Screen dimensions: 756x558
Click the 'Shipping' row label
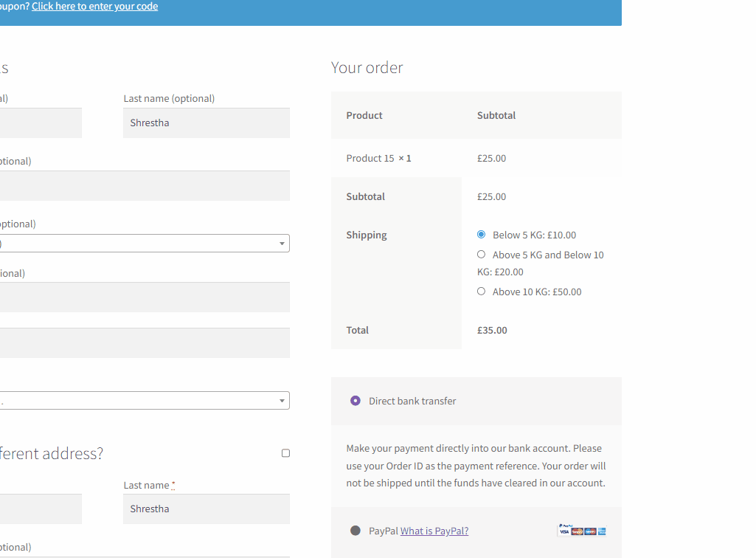367,235
